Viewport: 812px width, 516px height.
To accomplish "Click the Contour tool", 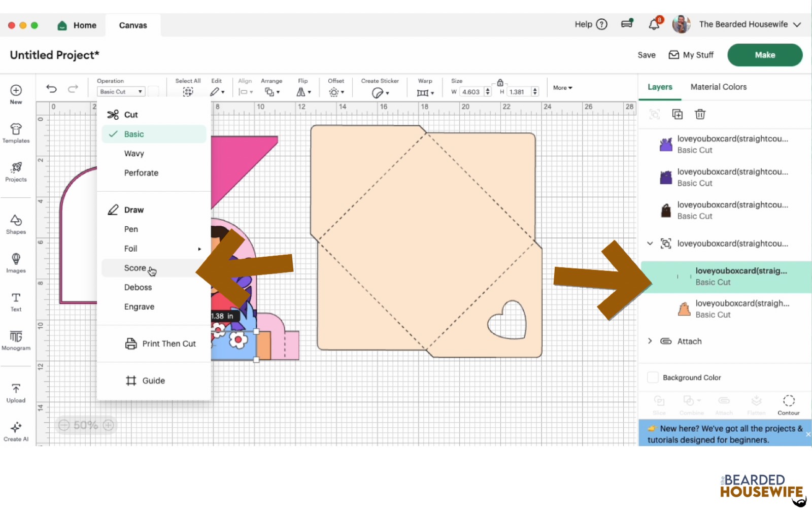I will coord(788,404).
